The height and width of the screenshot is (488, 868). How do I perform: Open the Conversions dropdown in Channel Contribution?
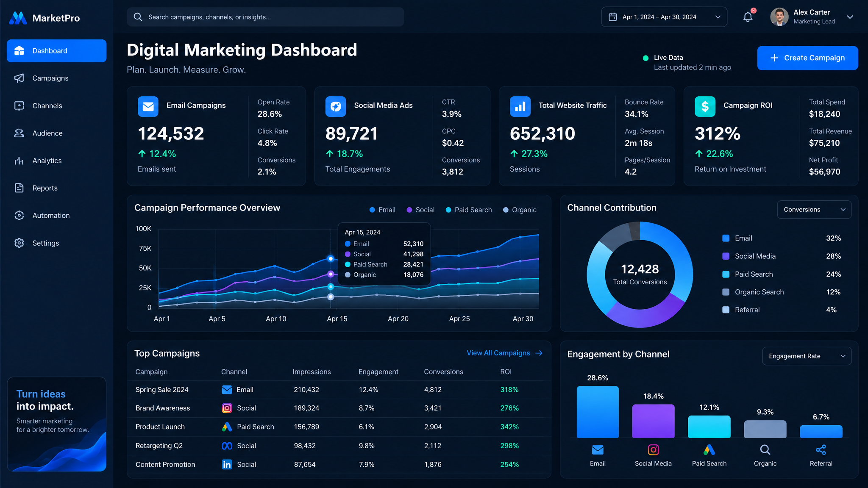814,210
